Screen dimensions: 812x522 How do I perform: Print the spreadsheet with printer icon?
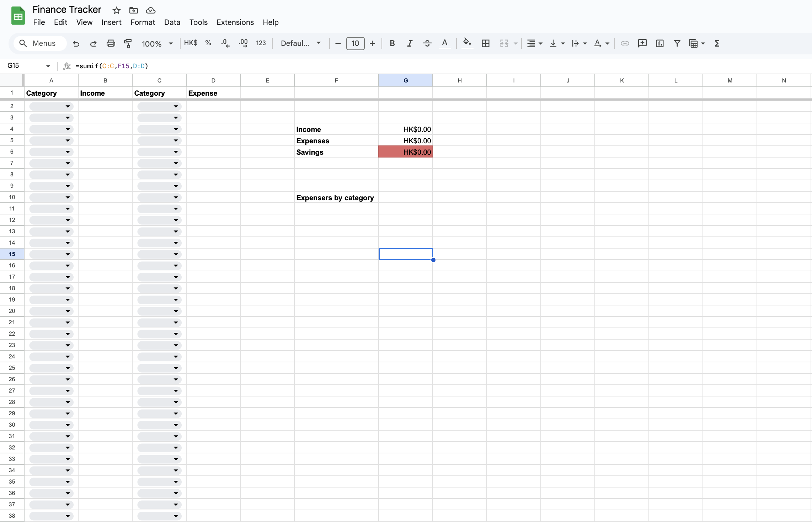coord(111,43)
